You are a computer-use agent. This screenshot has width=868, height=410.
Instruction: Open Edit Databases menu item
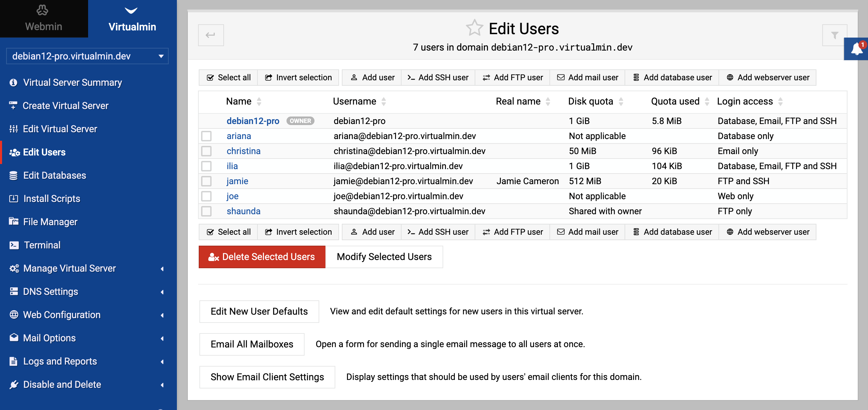click(x=88, y=175)
